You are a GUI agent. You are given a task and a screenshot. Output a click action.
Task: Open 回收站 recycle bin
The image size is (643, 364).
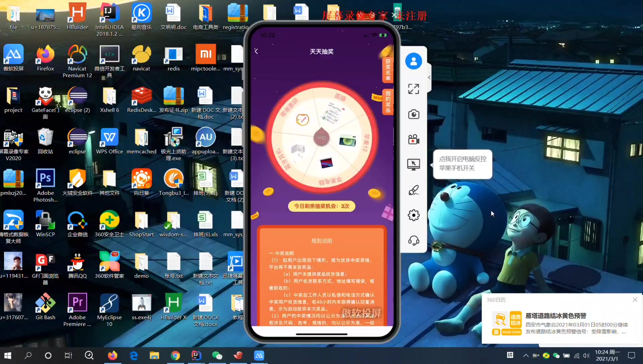[x=45, y=141]
